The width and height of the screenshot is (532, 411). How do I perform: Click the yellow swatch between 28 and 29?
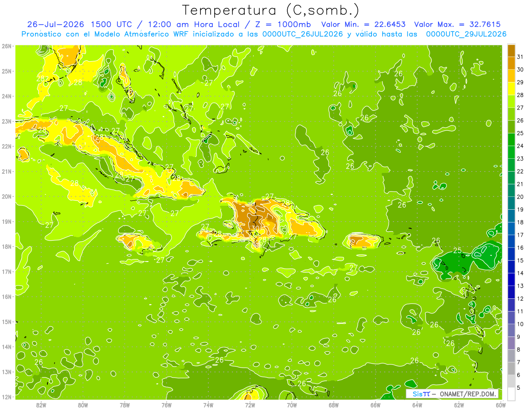(511, 89)
